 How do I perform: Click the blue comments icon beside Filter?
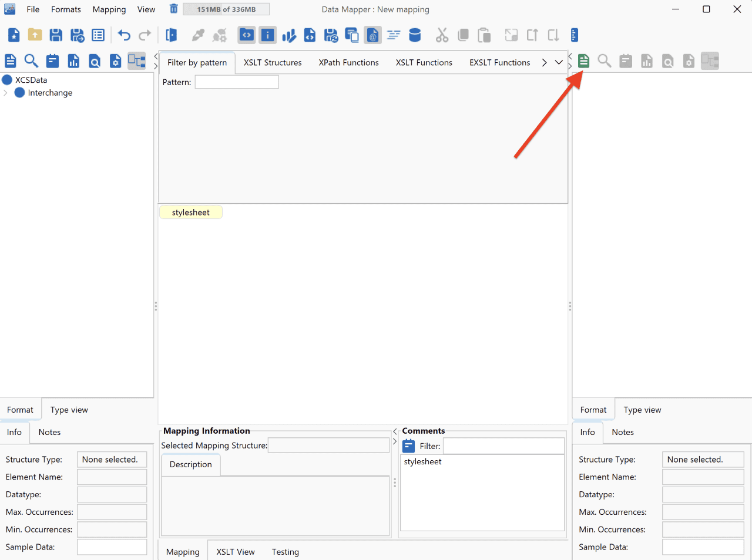(409, 446)
